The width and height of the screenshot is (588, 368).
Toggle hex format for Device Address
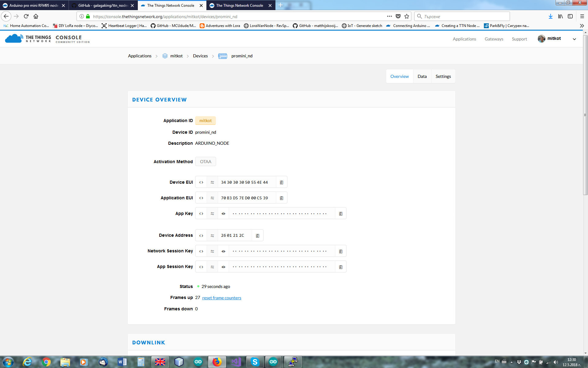pos(201,235)
